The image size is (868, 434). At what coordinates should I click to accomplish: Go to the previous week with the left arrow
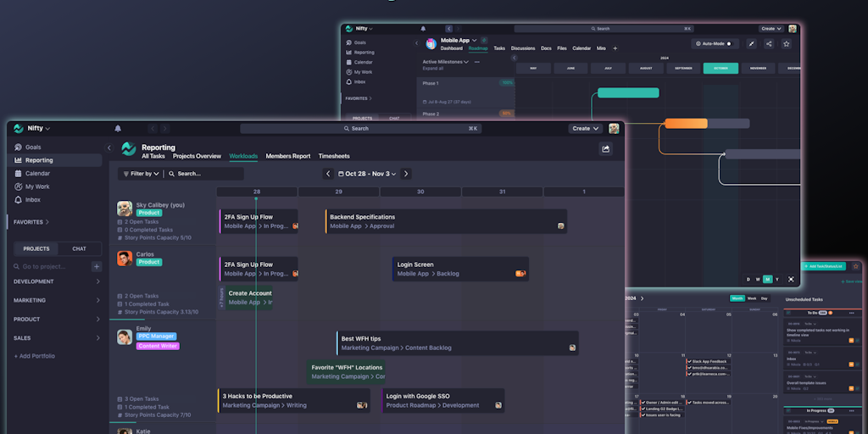click(x=328, y=174)
